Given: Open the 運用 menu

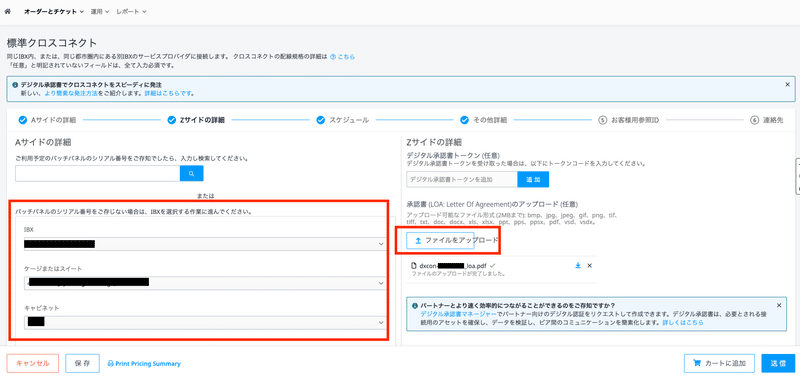Looking at the screenshot, I should pos(99,11).
